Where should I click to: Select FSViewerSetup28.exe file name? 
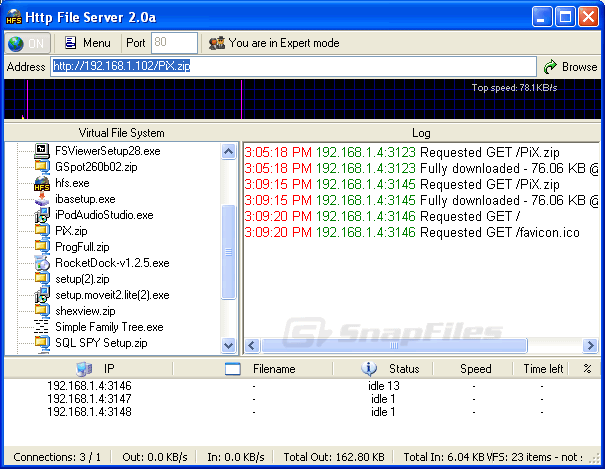pyautogui.click(x=108, y=151)
